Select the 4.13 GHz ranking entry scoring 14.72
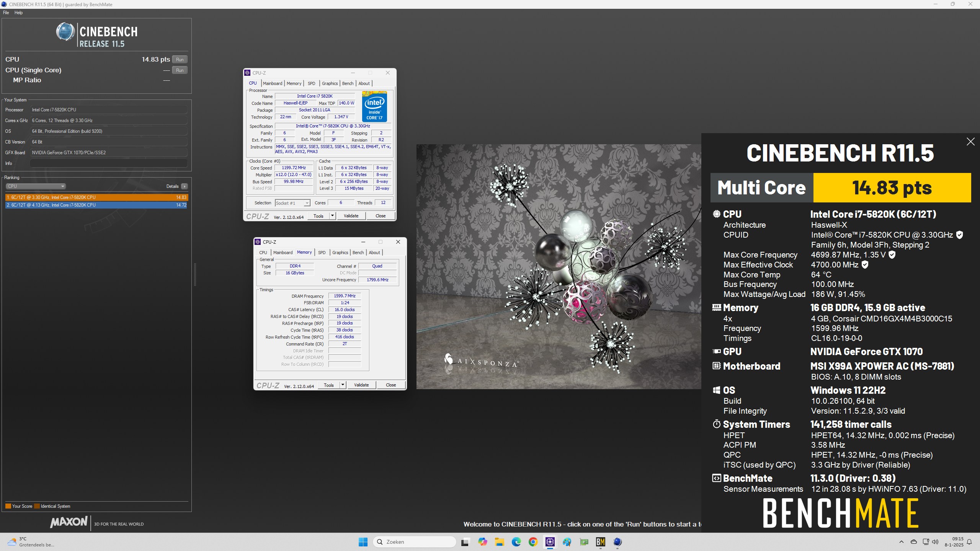The height and width of the screenshot is (551, 980). click(97, 205)
